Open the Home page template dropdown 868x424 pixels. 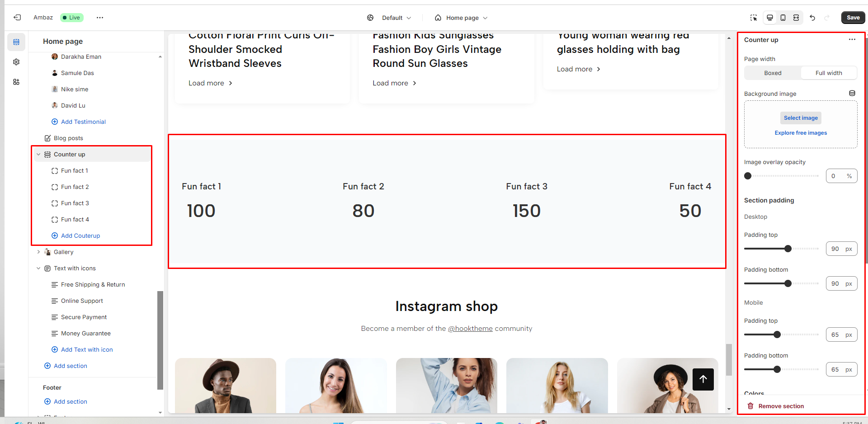pyautogui.click(x=461, y=18)
